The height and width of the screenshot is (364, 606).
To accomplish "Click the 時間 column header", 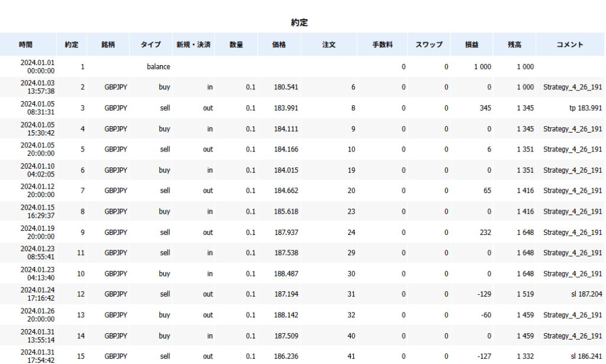I will 25,45.
